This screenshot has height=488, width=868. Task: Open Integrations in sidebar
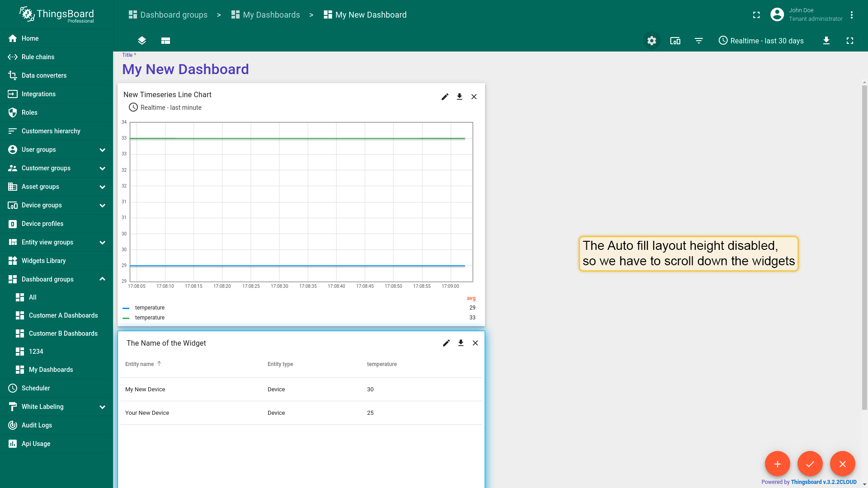tap(57, 94)
